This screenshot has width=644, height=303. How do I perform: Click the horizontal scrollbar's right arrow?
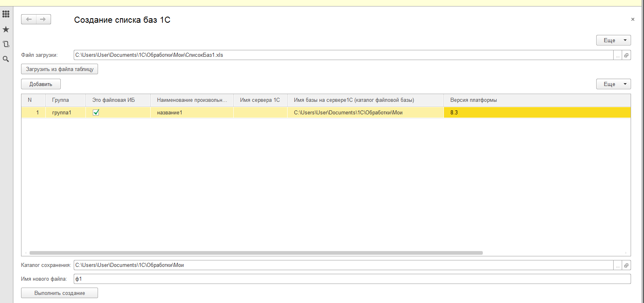[626, 253]
